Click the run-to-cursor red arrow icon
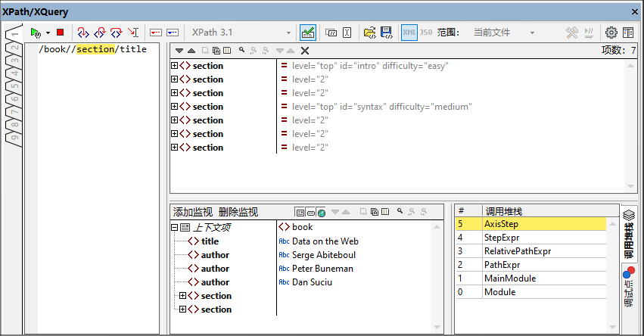 pyautogui.click(x=133, y=33)
